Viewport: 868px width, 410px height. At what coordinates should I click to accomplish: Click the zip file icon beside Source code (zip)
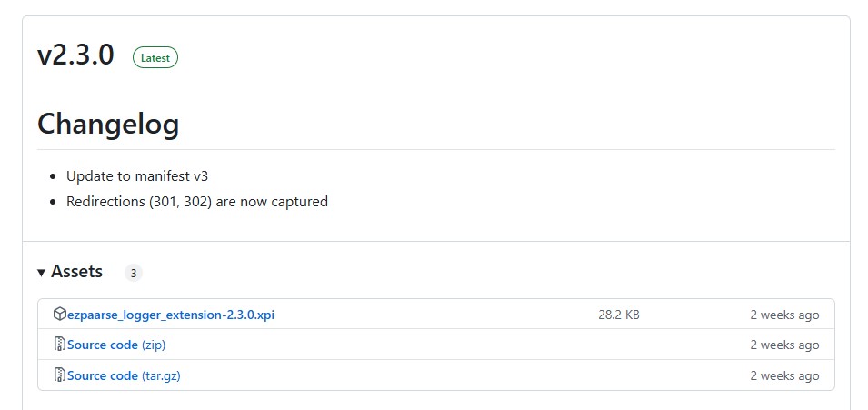pyautogui.click(x=60, y=344)
